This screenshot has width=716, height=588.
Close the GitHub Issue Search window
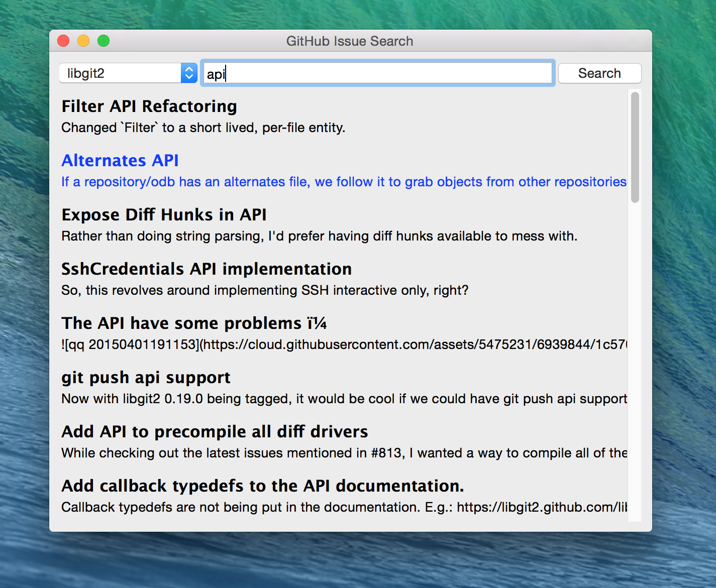(63, 41)
